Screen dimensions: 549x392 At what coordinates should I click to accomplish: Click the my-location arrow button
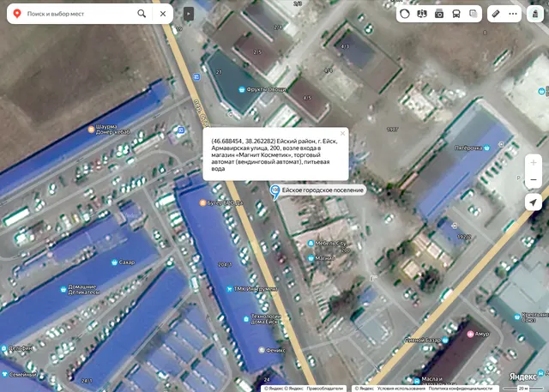coord(534,202)
